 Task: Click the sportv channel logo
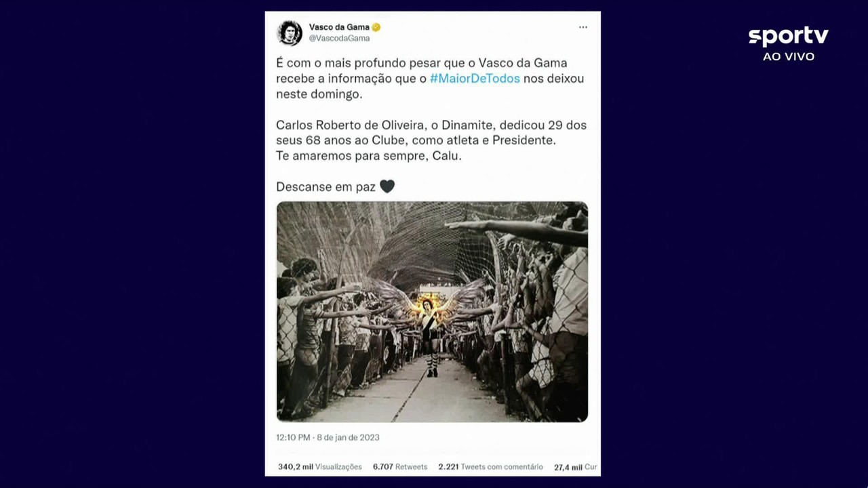(x=788, y=36)
